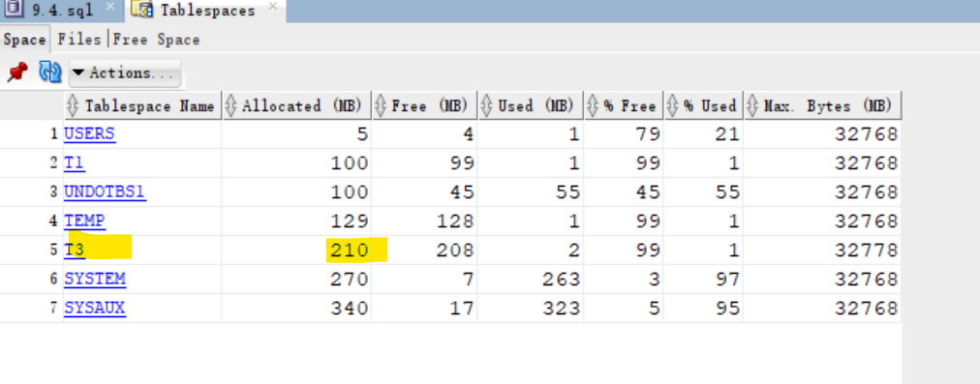The image size is (980, 384).
Task: Sort by Max. Bytes (MB) column header
Action: click(x=822, y=105)
